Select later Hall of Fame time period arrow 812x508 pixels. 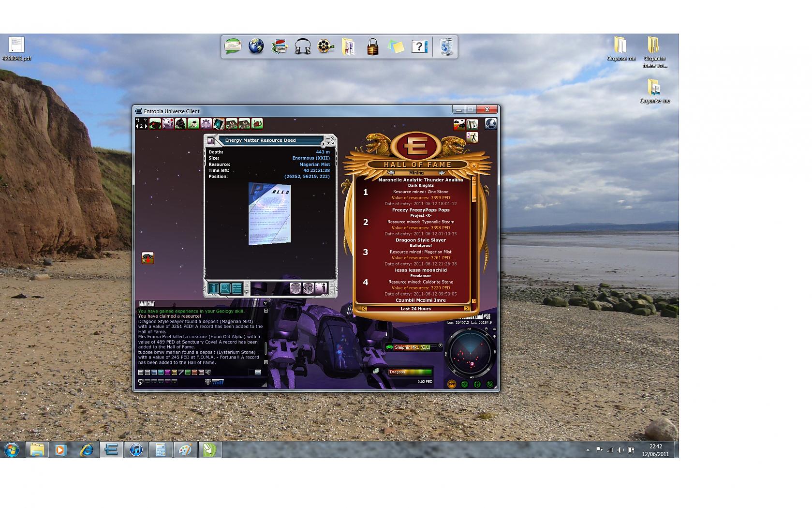tap(467, 309)
